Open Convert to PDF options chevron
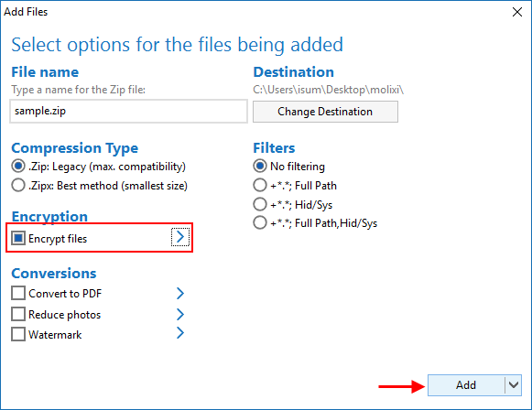The image size is (532, 410). click(x=180, y=294)
